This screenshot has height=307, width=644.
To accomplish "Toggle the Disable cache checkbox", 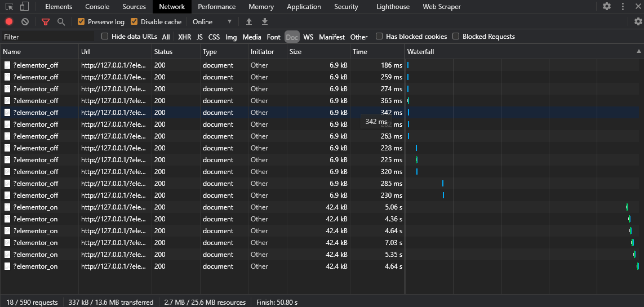I will (x=134, y=21).
